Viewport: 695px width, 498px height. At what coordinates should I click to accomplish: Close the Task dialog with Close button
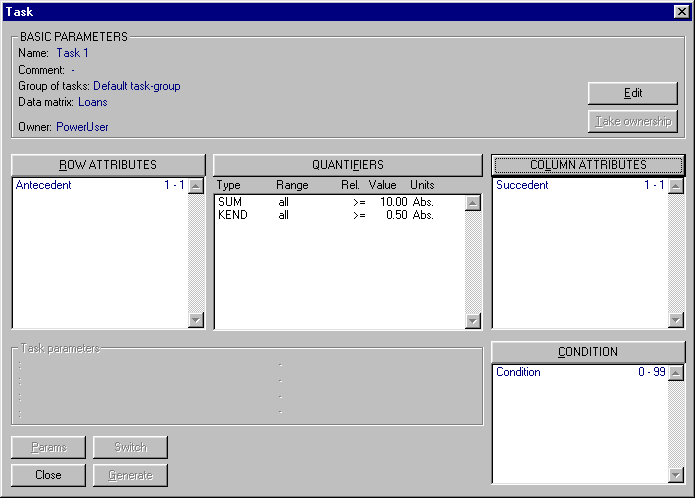pyautogui.click(x=48, y=475)
